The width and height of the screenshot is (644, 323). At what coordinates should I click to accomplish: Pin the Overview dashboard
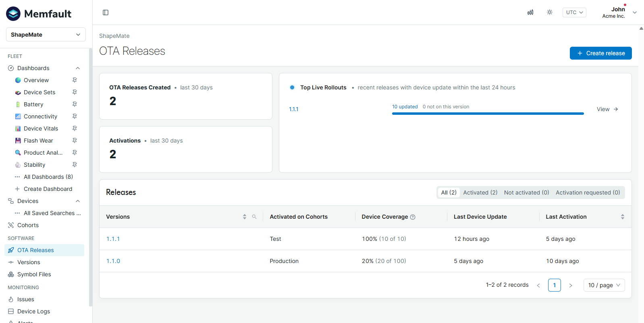tap(75, 80)
